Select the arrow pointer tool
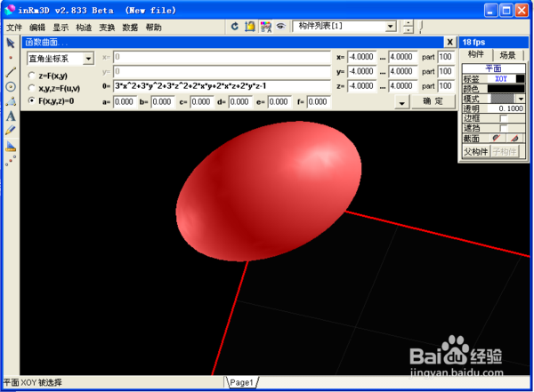Viewport: 534px width, 392px height. [x=11, y=44]
